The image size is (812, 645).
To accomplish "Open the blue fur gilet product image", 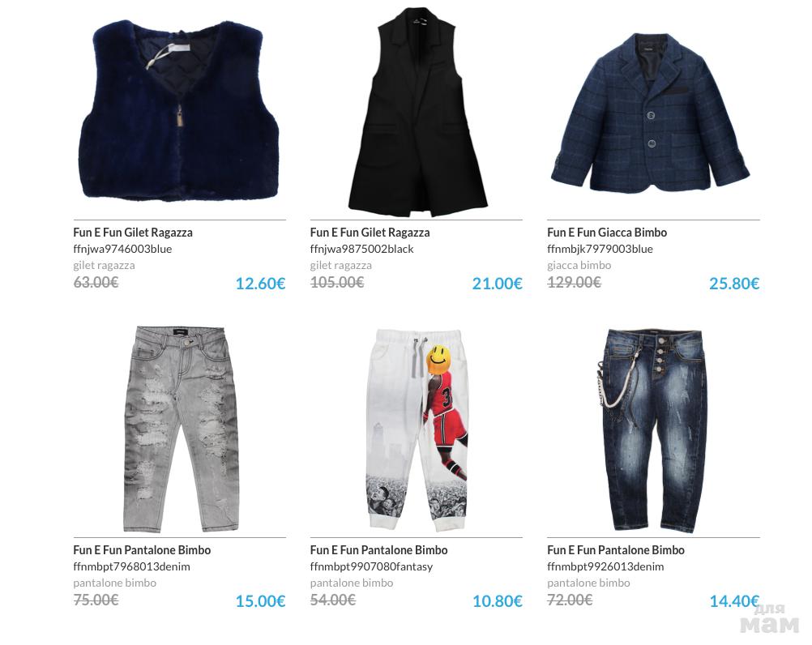I will pyautogui.click(x=179, y=111).
